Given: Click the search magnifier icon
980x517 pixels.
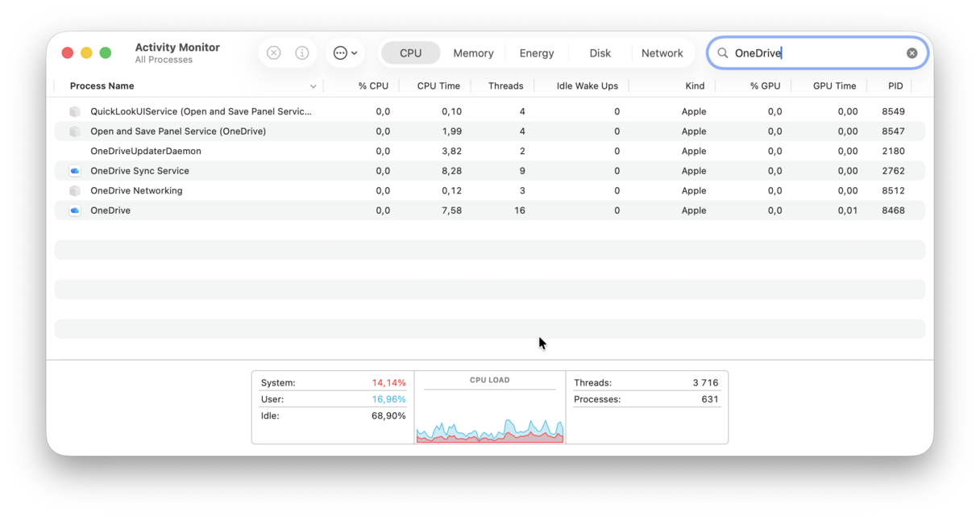Looking at the screenshot, I should click(723, 53).
